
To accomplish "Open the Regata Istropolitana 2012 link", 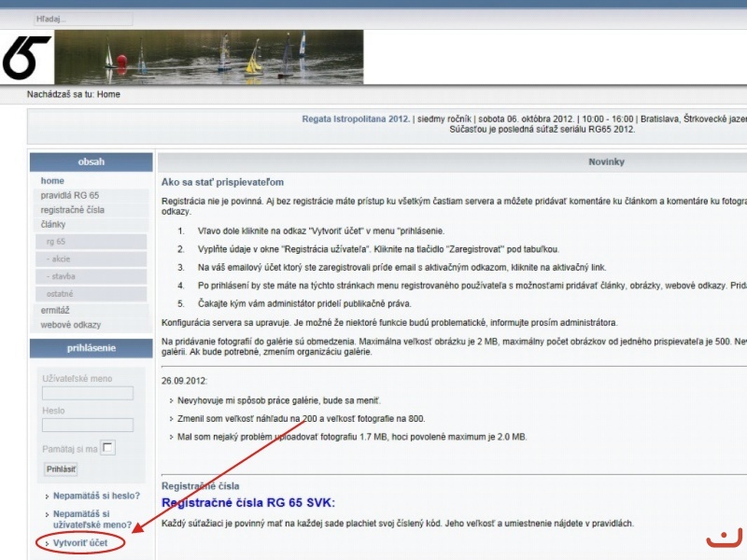I will (356, 119).
